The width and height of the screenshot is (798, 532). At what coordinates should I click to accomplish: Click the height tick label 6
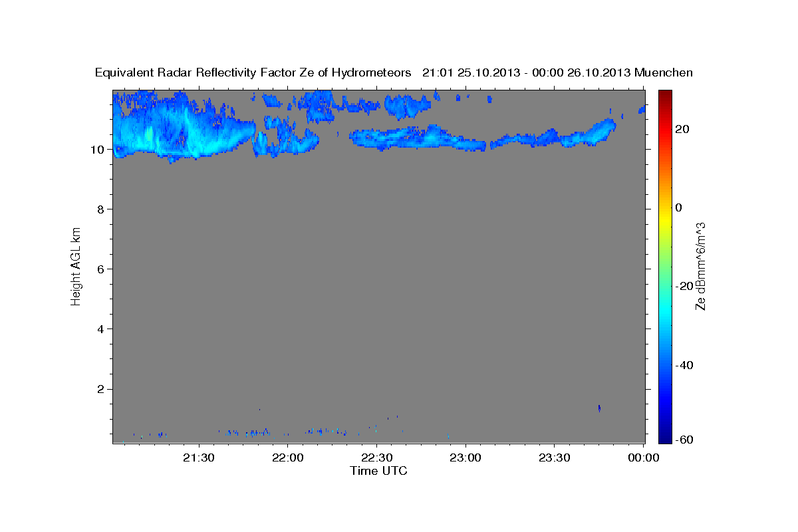pyautogui.click(x=101, y=269)
